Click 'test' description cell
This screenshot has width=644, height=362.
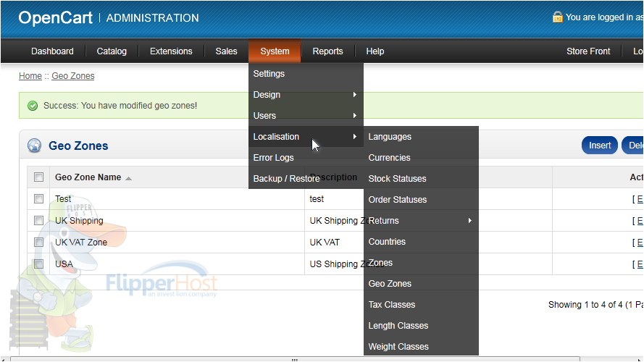coord(317,199)
